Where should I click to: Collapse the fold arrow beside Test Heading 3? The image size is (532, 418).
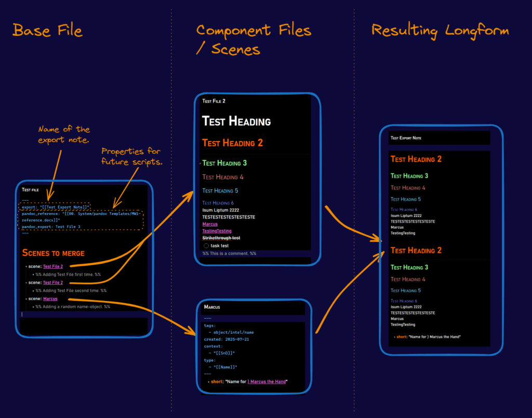pos(201,163)
